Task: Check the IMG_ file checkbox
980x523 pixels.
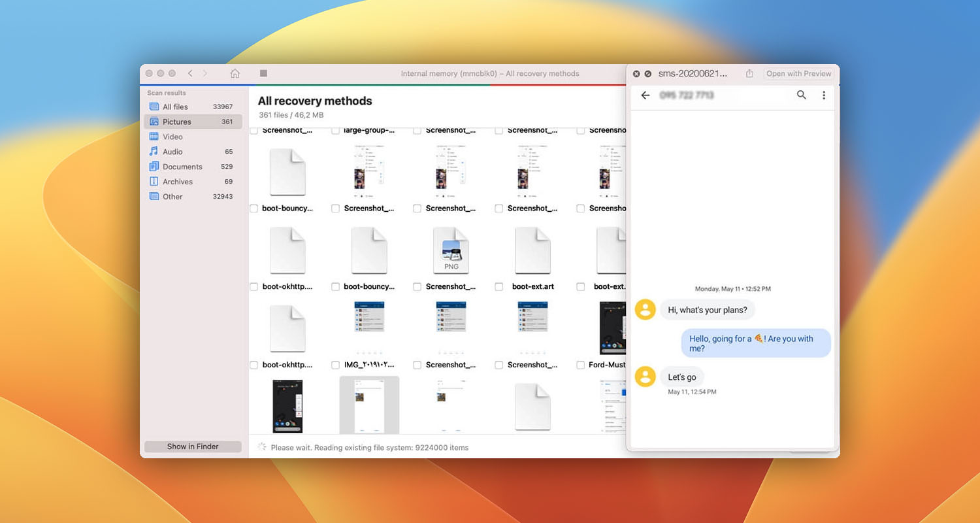Action: pos(335,365)
